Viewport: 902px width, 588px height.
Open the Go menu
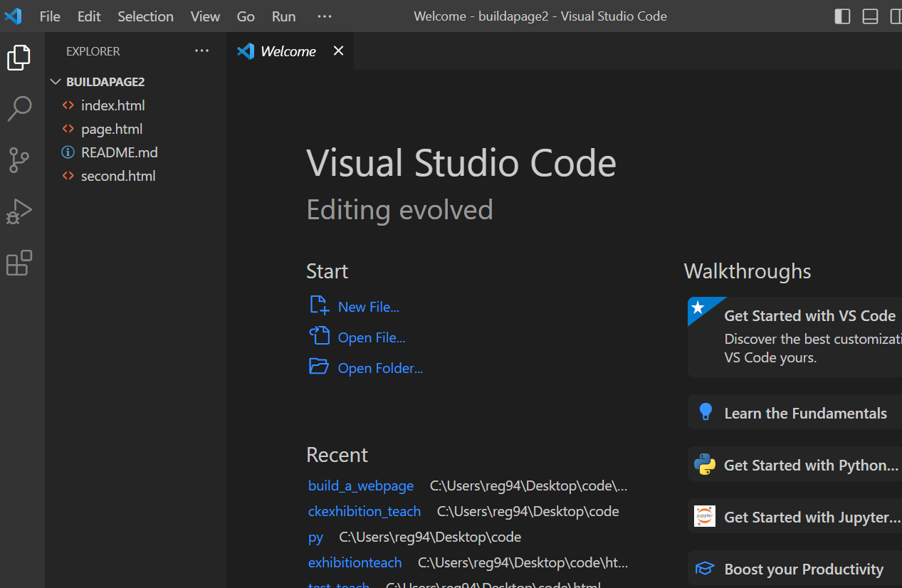tap(246, 16)
